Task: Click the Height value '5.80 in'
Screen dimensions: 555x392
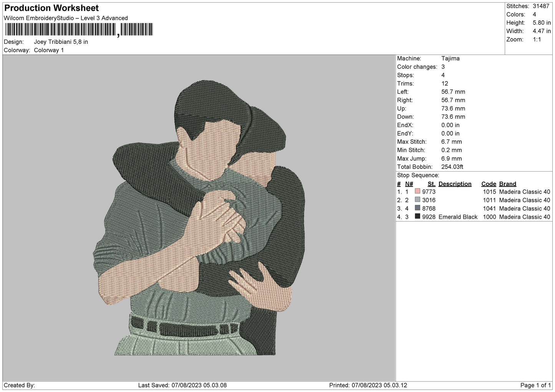Action: (x=542, y=23)
